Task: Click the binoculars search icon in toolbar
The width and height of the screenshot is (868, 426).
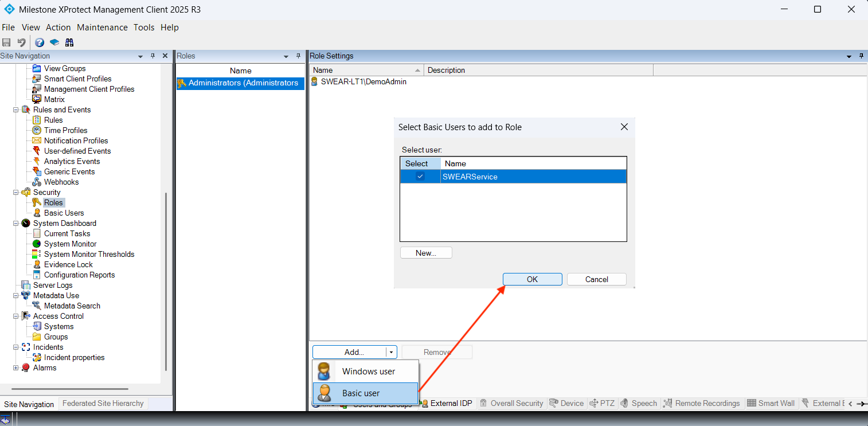Action: coord(69,42)
